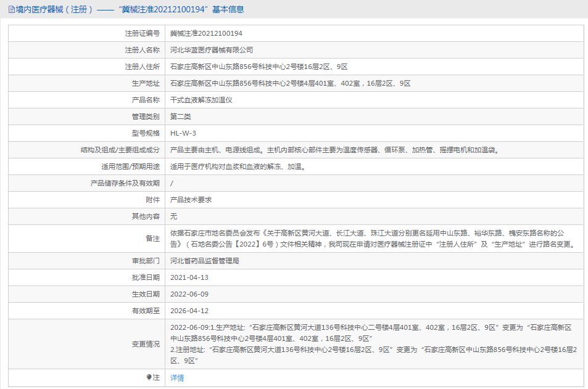The height and width of the screenshot is (389, 588).
Task: Click the 变更情况 change history text
Action: tap(373, 344)
